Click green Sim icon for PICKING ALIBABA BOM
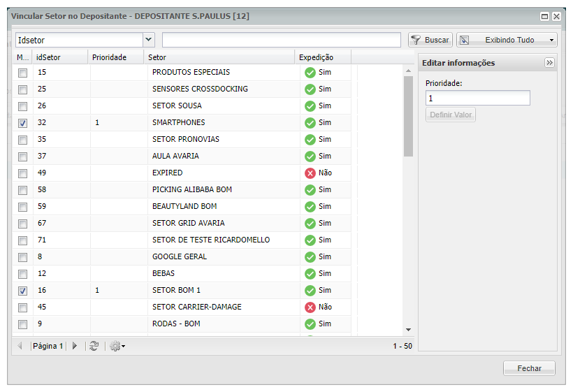This screenshot has width=573, height=392. click(x=310, y=190)
